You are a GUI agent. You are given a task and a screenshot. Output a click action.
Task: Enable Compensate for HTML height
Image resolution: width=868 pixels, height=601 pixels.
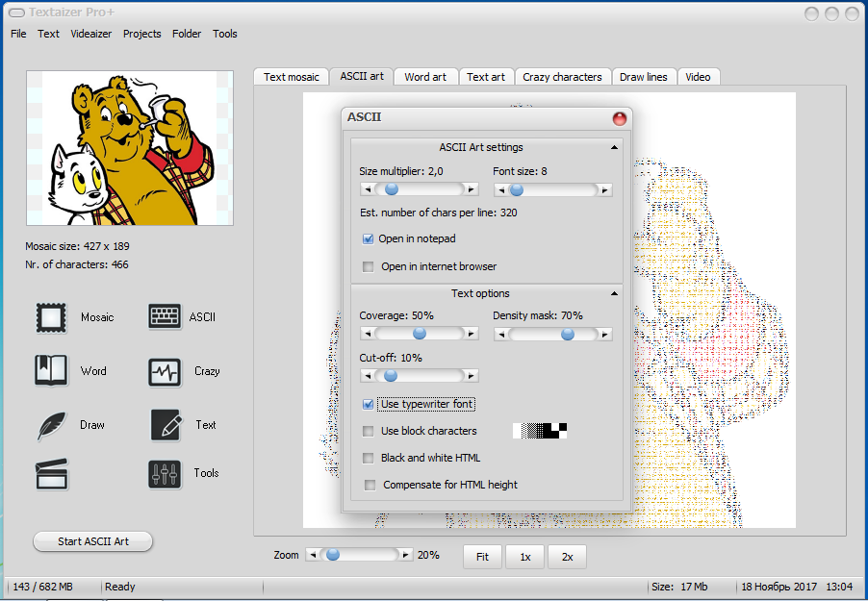click(x=370, y=486)
